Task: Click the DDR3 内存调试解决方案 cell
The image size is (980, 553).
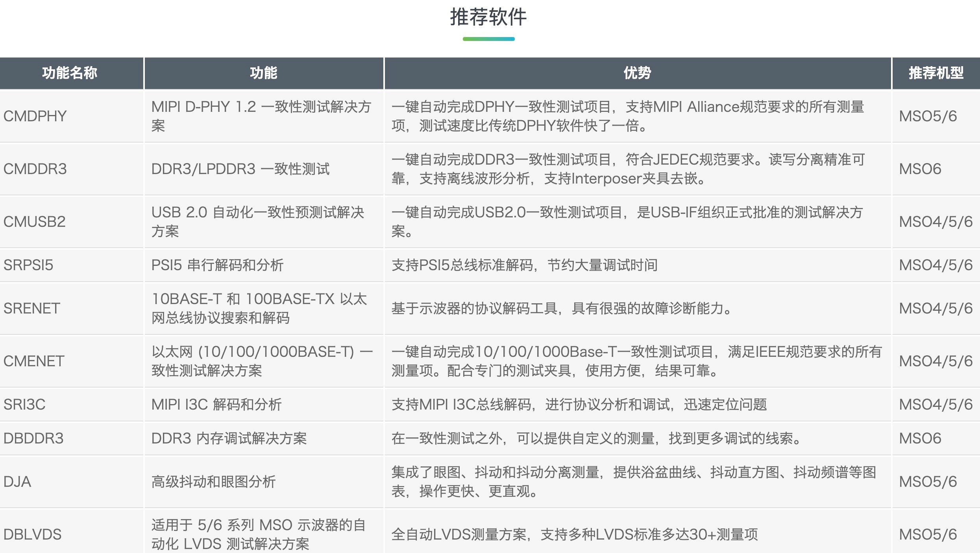Action: coord(229,438)
